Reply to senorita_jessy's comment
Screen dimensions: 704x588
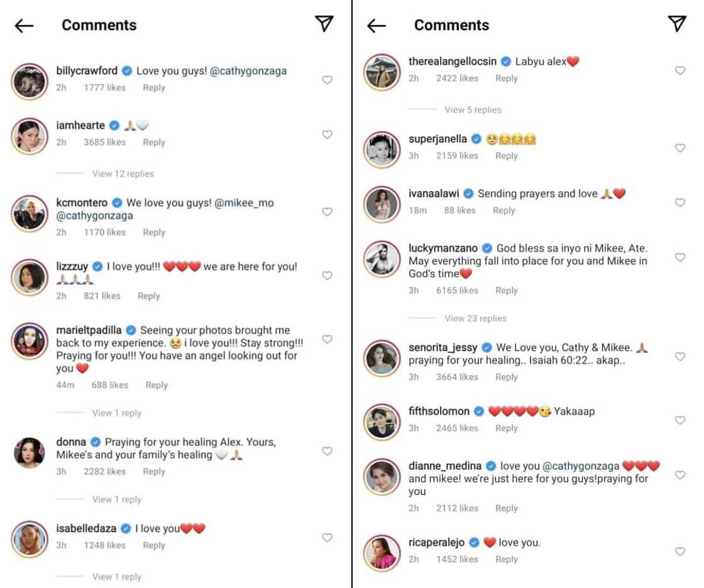[506, 377]
